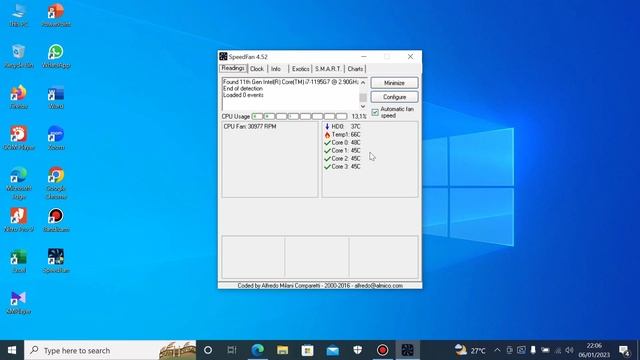This screenshot has width=640, height=360.
Task: Switch to the S.M.A.R.T. tab
Action: point(328,69)
